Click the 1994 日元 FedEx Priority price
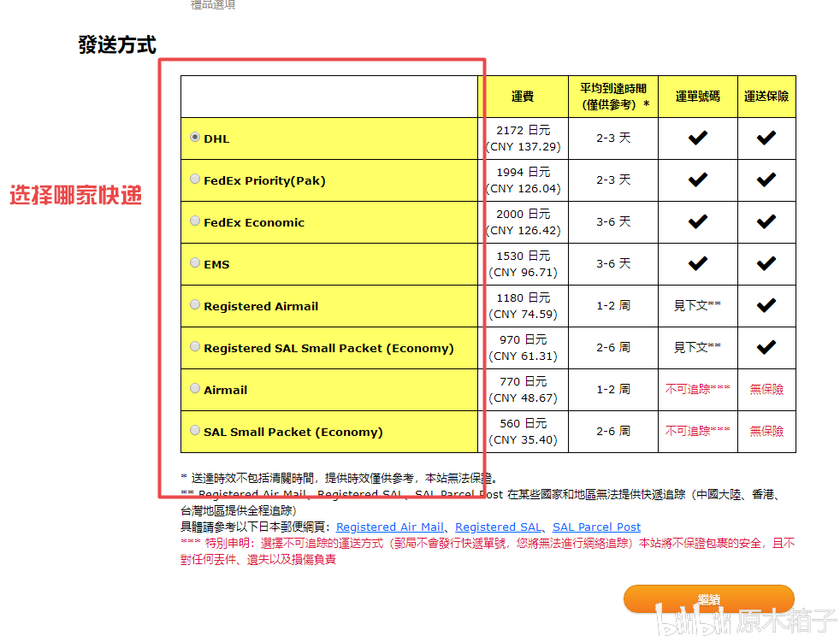Viewport: 840px width, 636px height. [x=523, y=180]
